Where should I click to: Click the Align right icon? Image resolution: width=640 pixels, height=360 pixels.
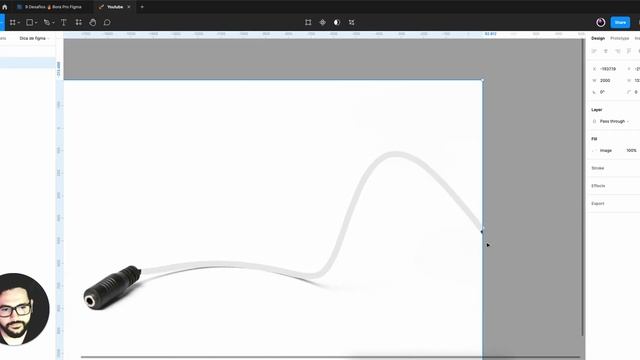click(x=618, y=51)
